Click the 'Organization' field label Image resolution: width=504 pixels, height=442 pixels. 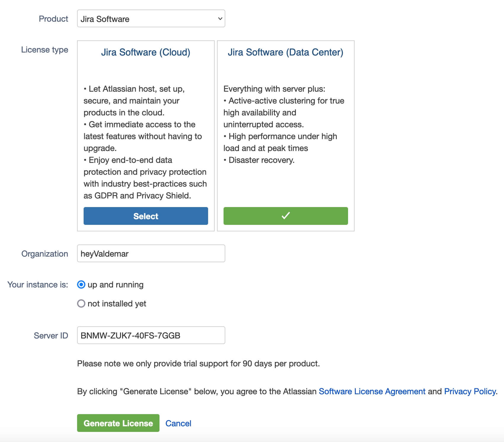click(44, 254)
